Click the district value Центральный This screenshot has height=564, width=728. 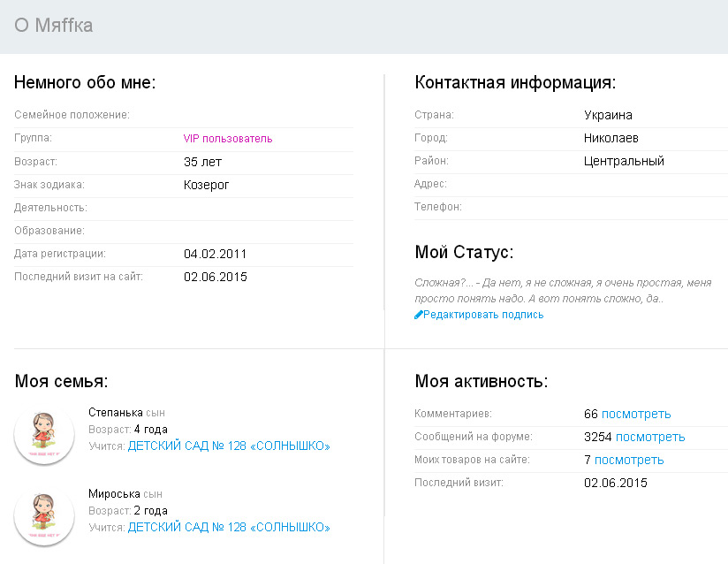[624, 161]
